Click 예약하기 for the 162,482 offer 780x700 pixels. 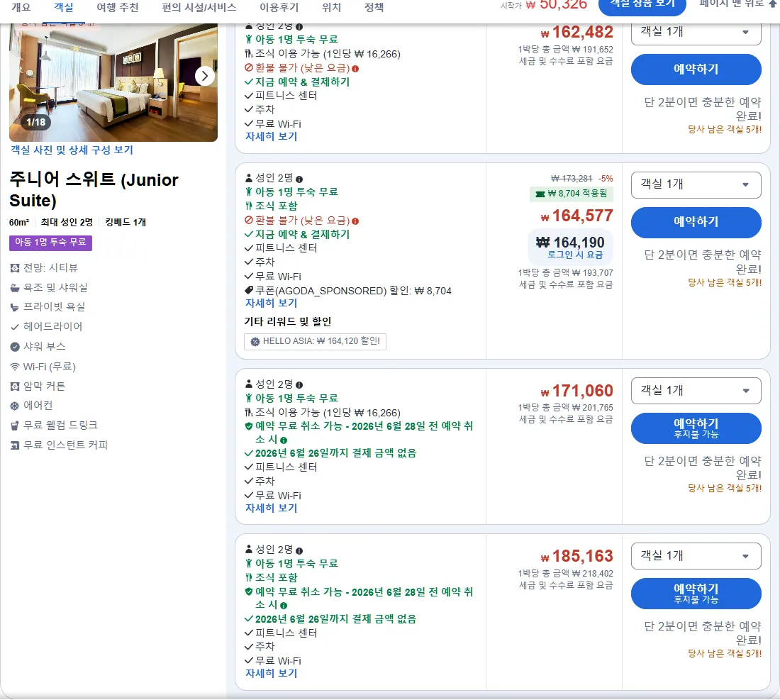(x=696, y=70)
